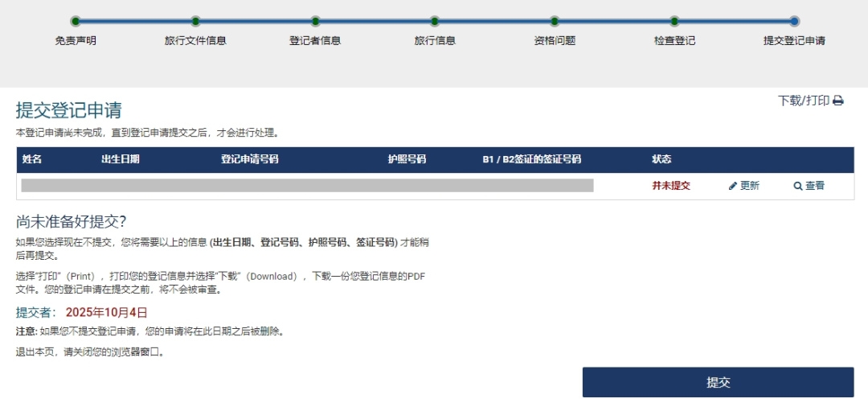Click the 更新 text link
The width and height of the screenshot is (868, 415).
coord(749,186)
